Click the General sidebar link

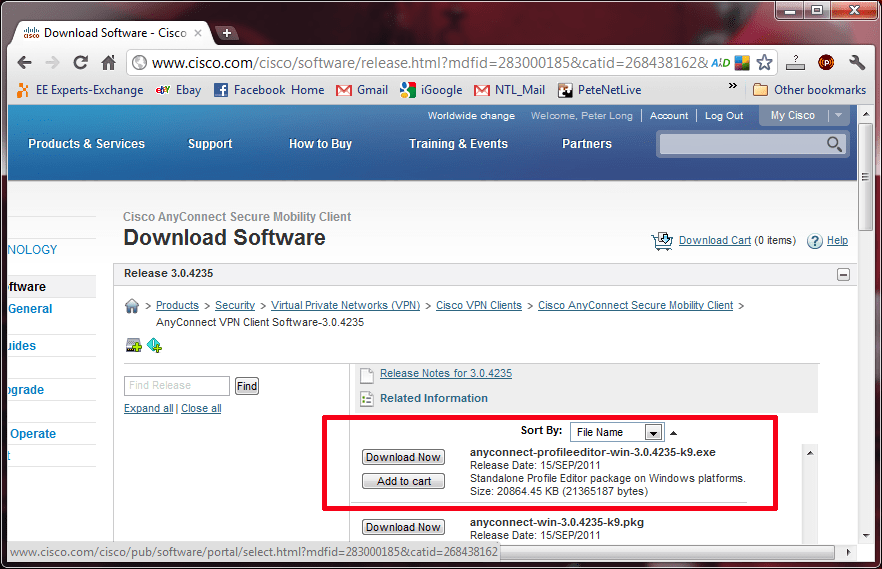pyautogui.click(x=30, y=309)
